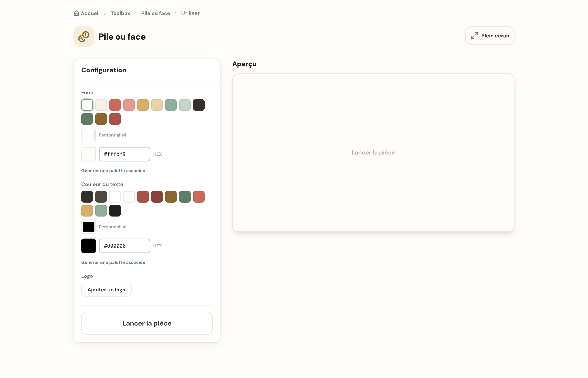This screenshot has width=588, height=378.
Task: Open the Fond Personnalisé color picker
Action: coord(88,135)
